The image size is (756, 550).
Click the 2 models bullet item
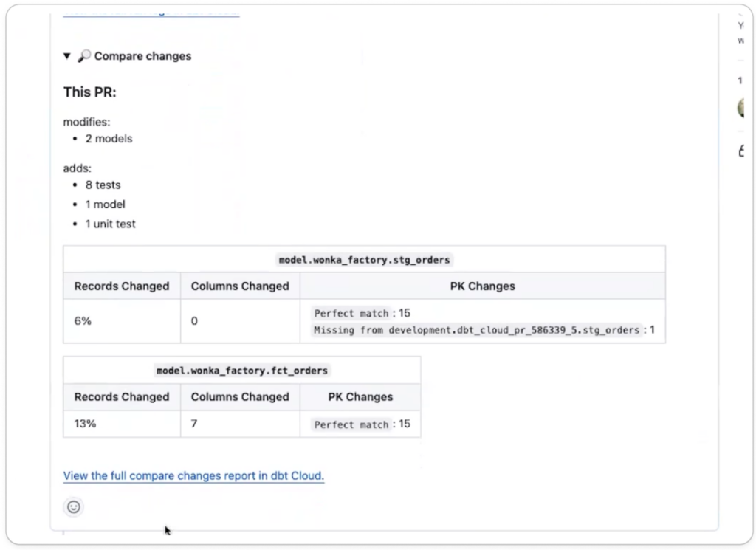(x=109, y=138)
